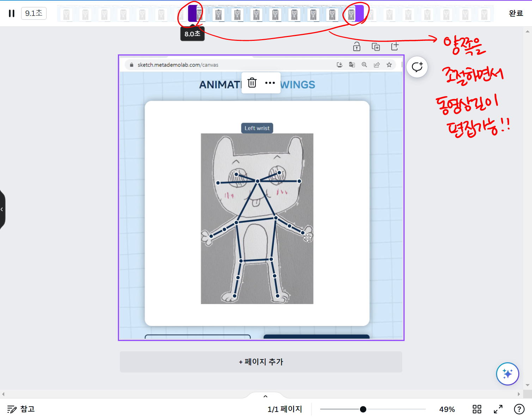Open the three-dot more options menu
Screen dimensions: 532x419
coord(270,82)
